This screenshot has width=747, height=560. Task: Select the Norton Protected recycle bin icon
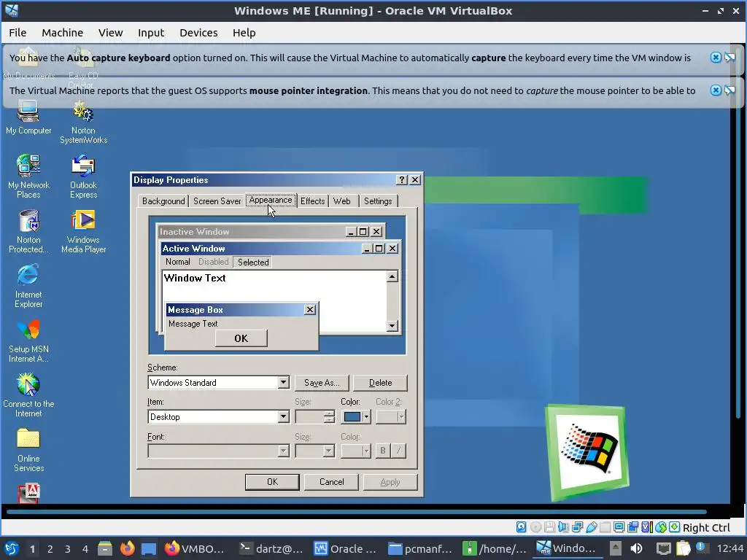pyautogui.click(x=28, y=231)
